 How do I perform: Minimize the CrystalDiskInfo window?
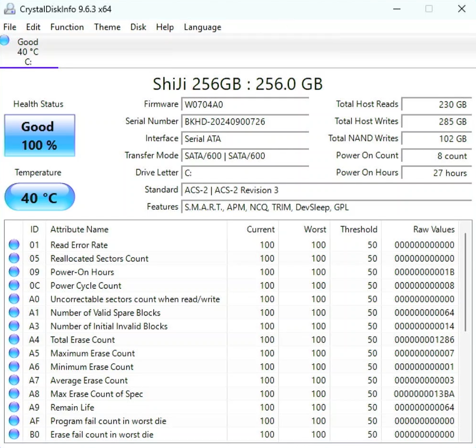coord(397,9)
